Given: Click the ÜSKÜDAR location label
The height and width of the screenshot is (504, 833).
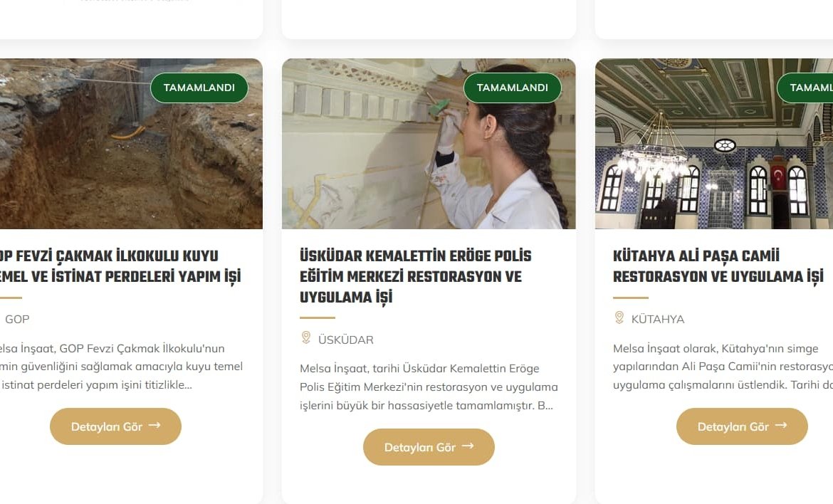Looking at the screenshot, I should (x=346, y=340).
